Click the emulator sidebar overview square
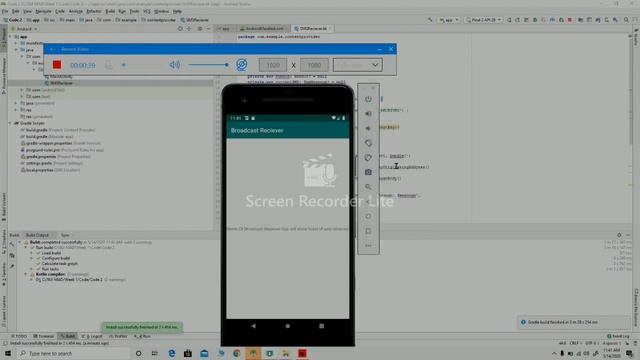 (368, 231)
